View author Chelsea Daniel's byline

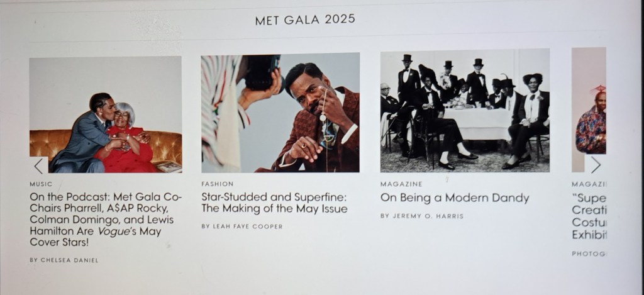[64, 260]
